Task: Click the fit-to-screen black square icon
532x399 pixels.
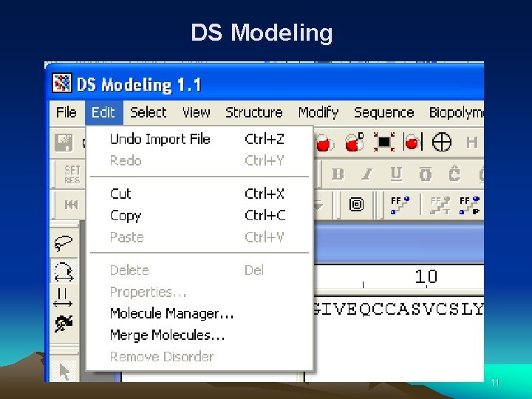Action: click(x=383, y=142)
